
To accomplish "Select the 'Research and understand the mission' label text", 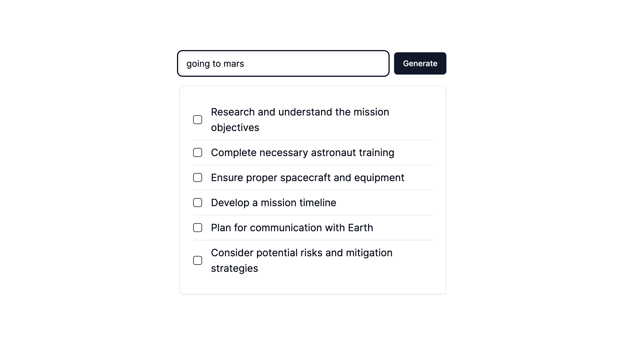I will (x=300, y=112).
